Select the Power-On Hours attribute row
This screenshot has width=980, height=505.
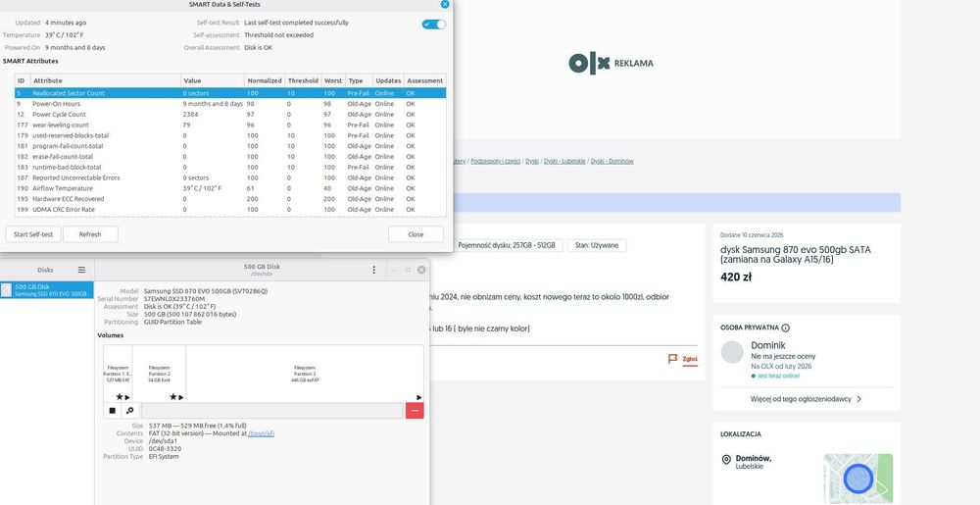pyautogui.click(x=230, y=104)
